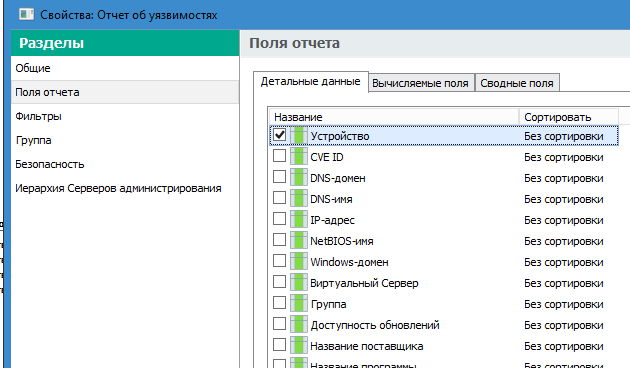The height and width of the screenshot is (368, 630).
Task: Tick the NetBIOS-имя field checkbox
Action: point(279,239)
